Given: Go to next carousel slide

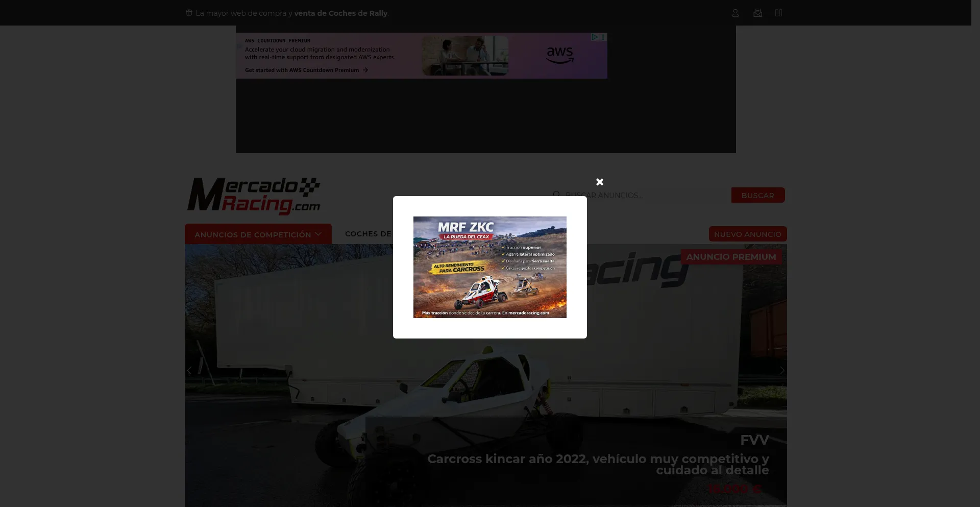Looking at the screenshot, I should pyautogui.click(x=781, y=371).
